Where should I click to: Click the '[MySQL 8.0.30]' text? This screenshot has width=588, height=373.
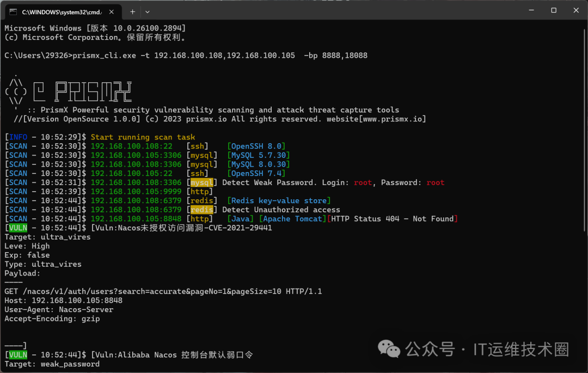[259, 164]
